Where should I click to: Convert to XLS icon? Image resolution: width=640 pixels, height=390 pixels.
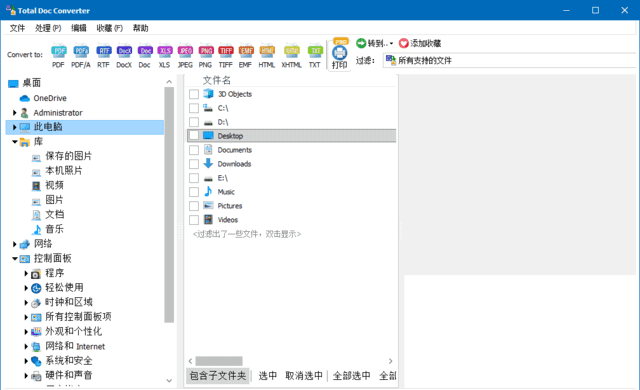tap(164, 51)
